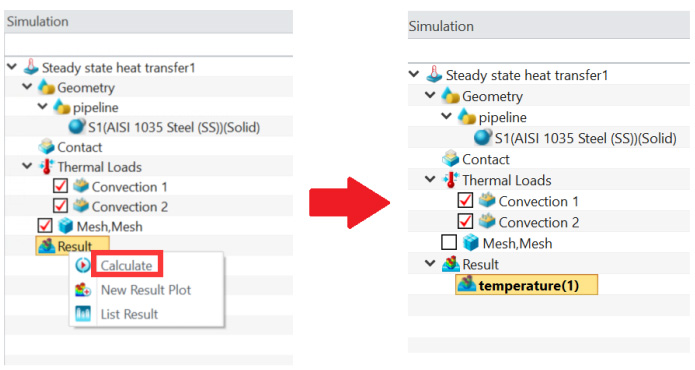Select List Result from the context menu
695x370 pixels.
pos(129,314)
